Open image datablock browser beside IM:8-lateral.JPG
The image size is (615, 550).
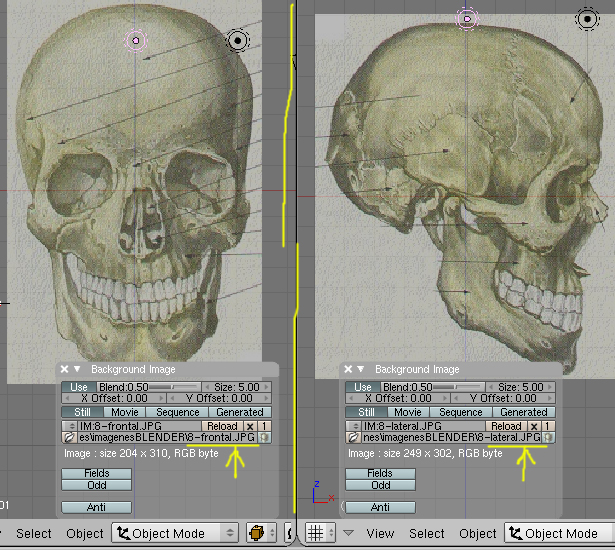click(354, 426)
